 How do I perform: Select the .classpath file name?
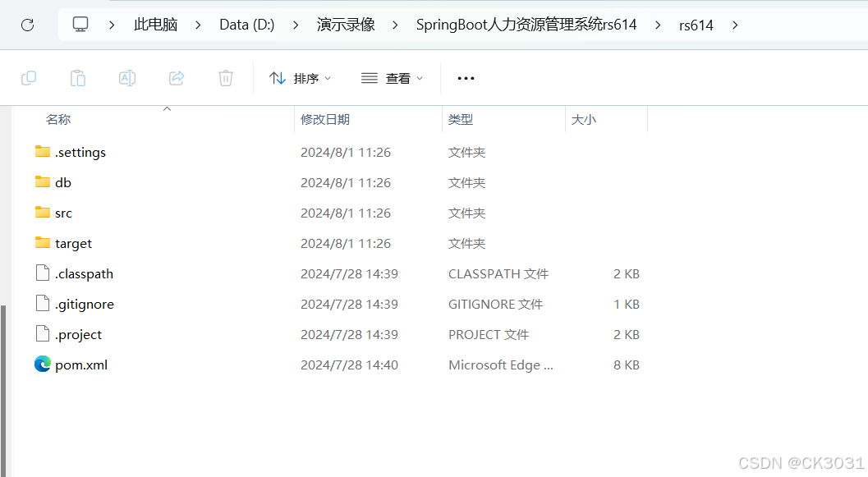point(84,274)
